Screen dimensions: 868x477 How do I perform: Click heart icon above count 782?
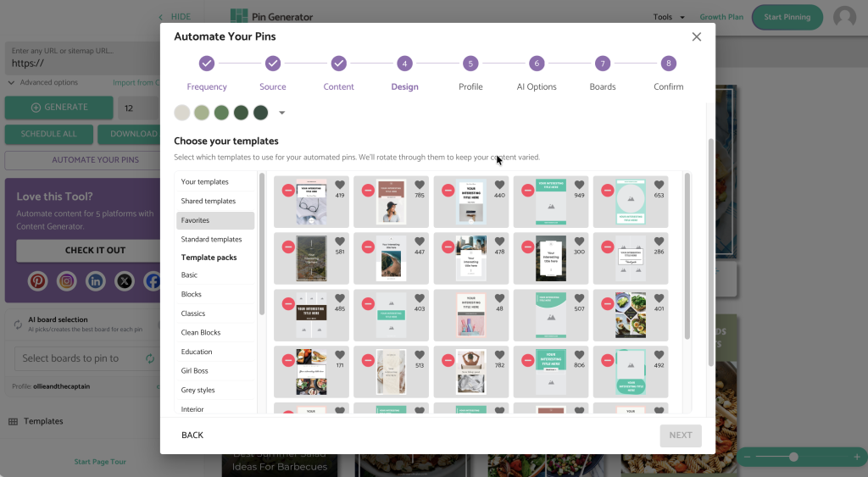[499, 355]
